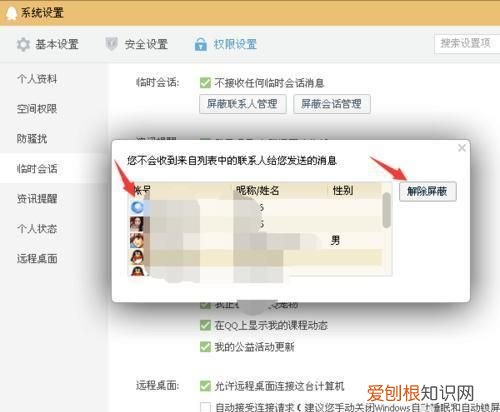Screen dimensions: 500x412
Task: Click 屏蔽会话管理 button
Action: (332, 104)
